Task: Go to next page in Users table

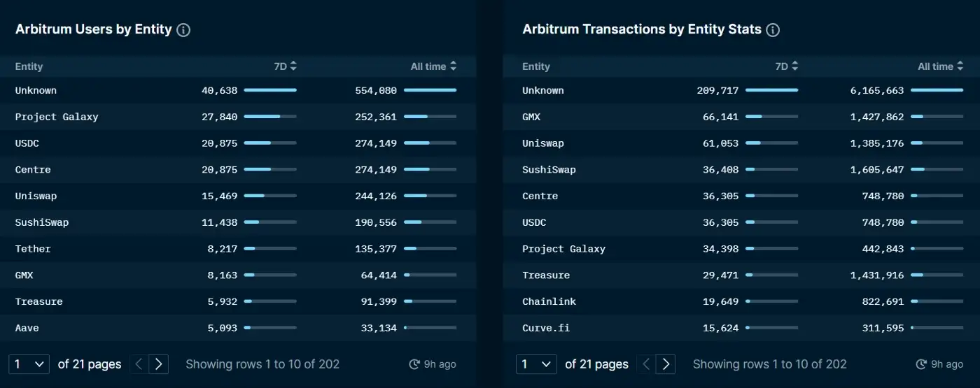Action: pyautogui.click(x=159, y=364)
